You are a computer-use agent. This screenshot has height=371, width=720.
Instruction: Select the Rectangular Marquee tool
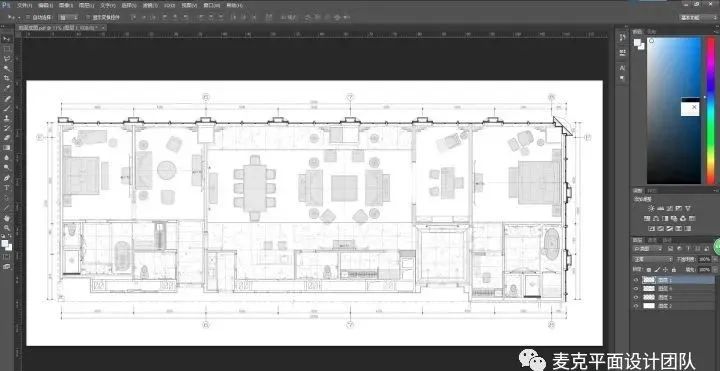click(6, 49)
